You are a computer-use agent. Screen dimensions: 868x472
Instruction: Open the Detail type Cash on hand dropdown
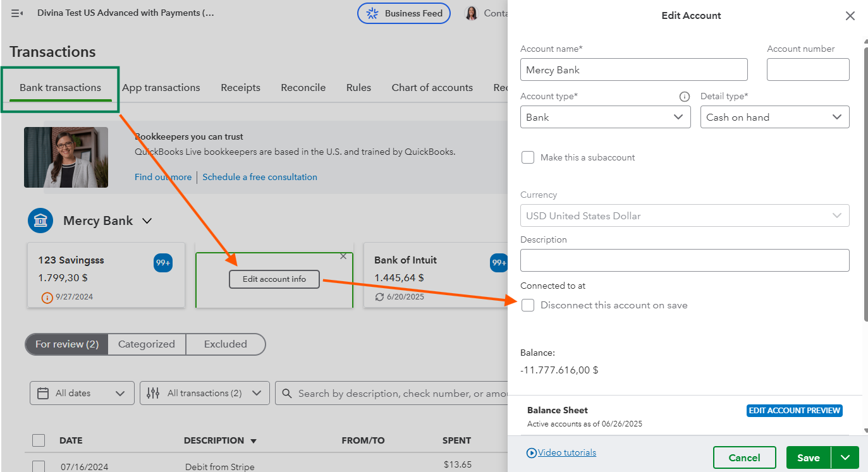(x=774, y=117)
